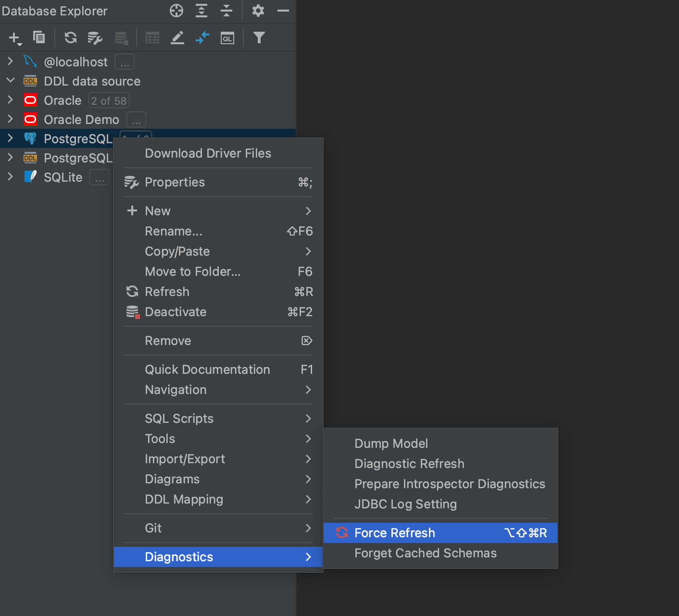Expand all nodes via title bar icon

(201, 11)
